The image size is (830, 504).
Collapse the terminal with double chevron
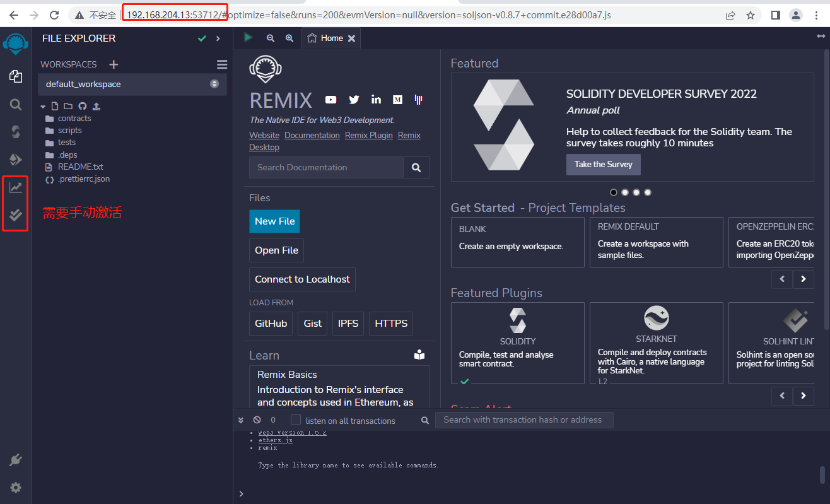241,419
